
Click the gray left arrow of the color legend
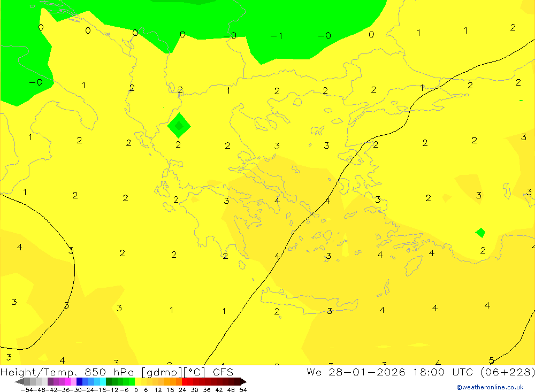pyautogui.click(x=19, y=382)
